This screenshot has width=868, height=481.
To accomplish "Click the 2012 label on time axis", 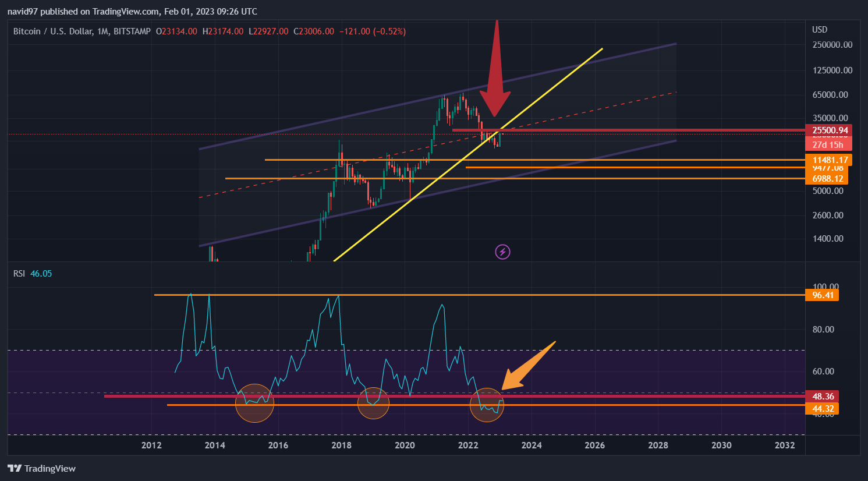I will point(151,445).
